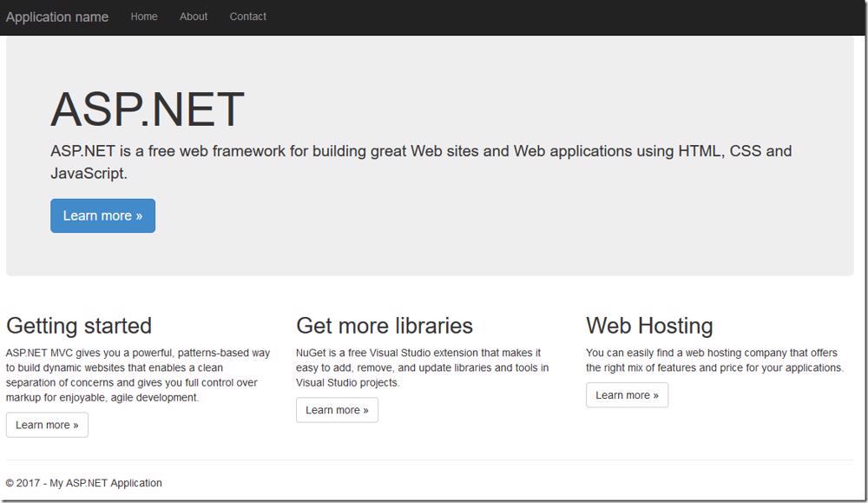
Task: Select the Web Hosting heading
Action: coord(649,326)
